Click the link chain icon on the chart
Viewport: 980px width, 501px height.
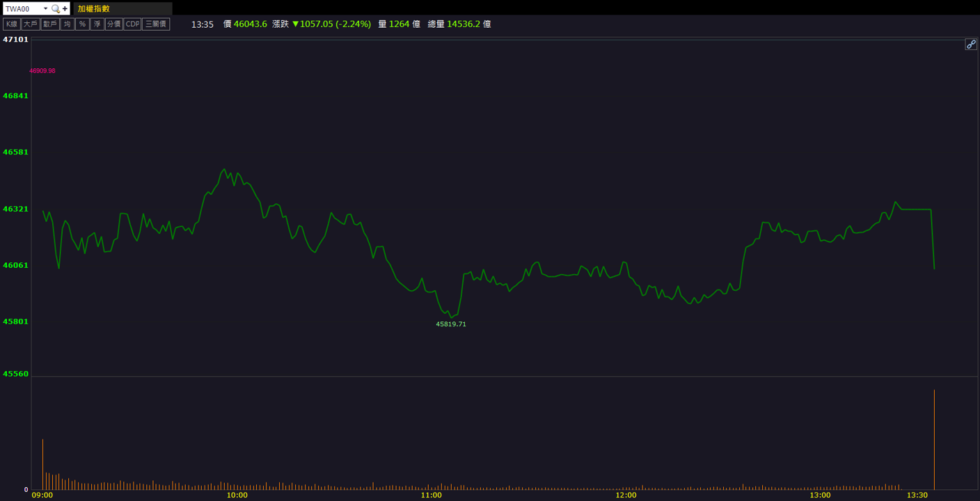click(x=971, y=44)
